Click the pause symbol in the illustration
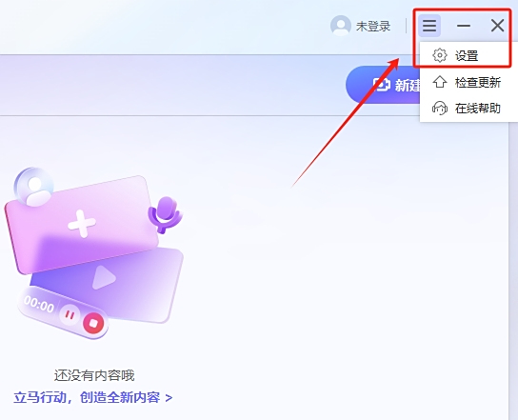The height and width of the screenshot is (420, 518). pos(70,314)
